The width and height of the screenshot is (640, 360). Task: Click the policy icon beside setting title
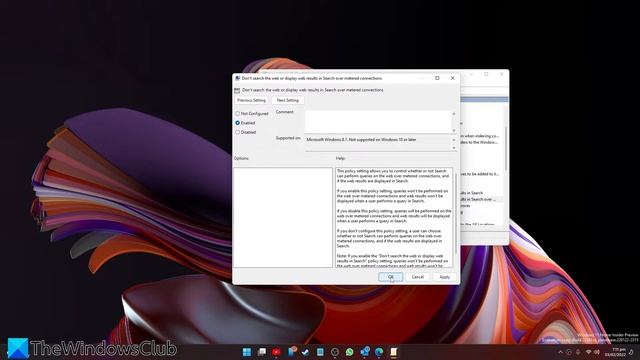click(x=237, y=90)
